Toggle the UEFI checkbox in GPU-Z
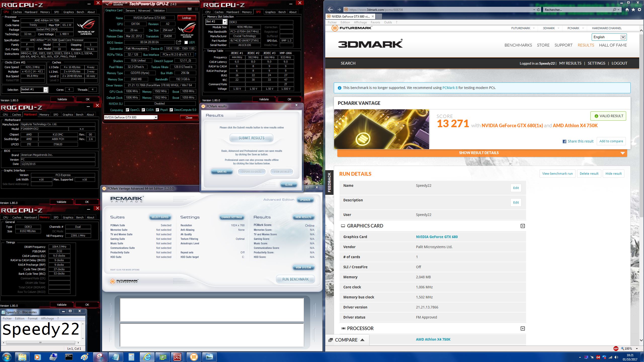This screenshot has height=362, width=644. click(x=186, y=42)
